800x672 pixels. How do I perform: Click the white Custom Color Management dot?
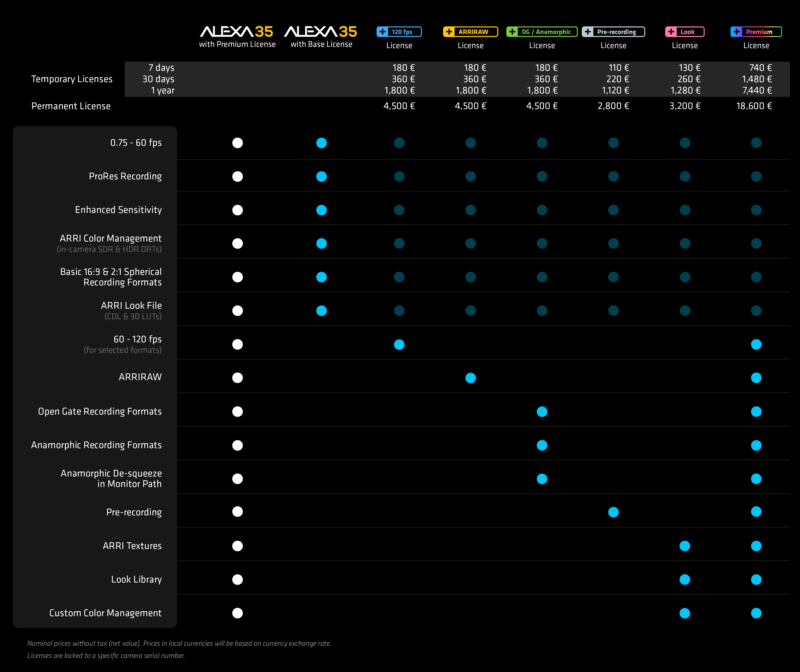(x=237, y=613)
